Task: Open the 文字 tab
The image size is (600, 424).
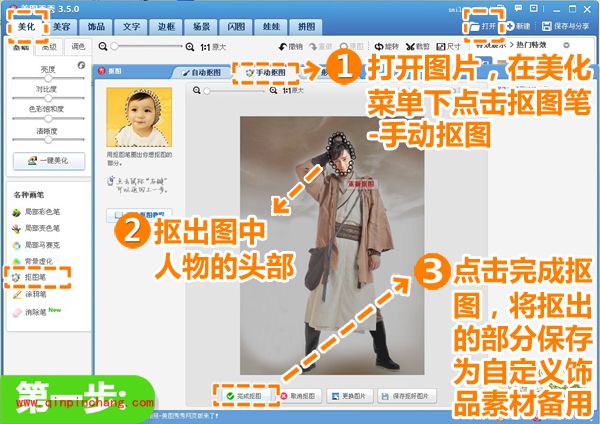Action: pos(131,27)
